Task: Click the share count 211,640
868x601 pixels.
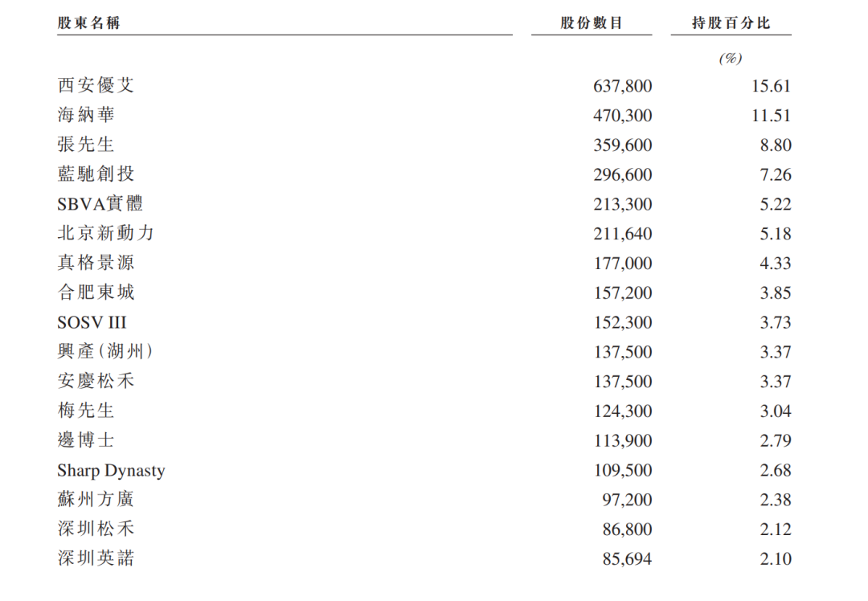Action: 622,234
